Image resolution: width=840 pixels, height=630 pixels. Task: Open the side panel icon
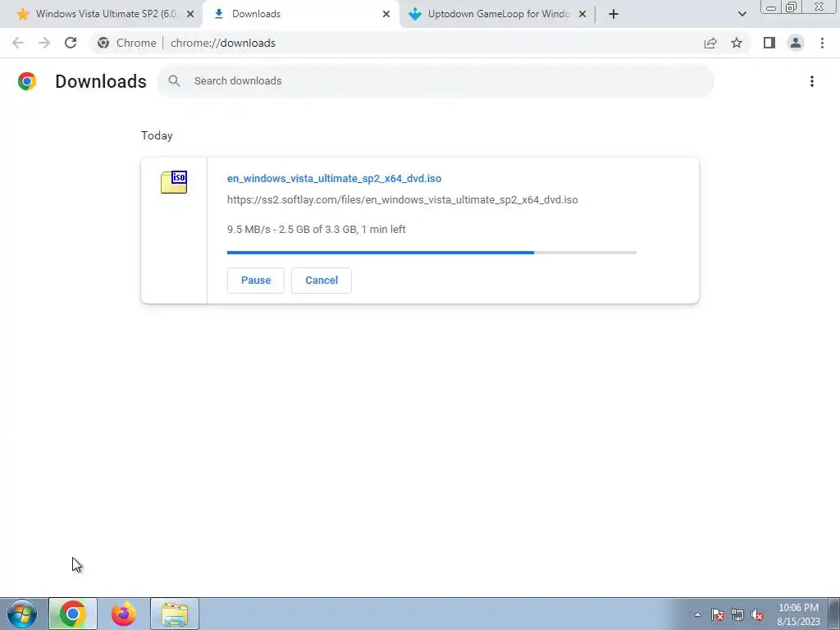[769, 43]
